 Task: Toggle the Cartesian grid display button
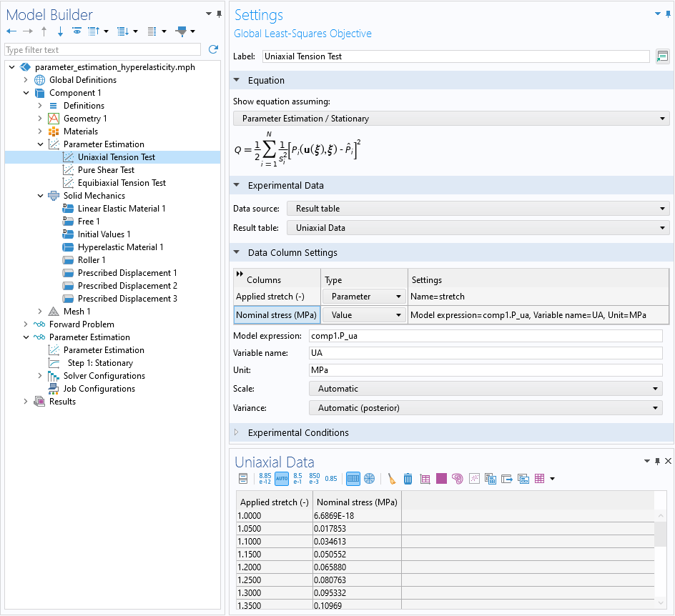[353, 478]
